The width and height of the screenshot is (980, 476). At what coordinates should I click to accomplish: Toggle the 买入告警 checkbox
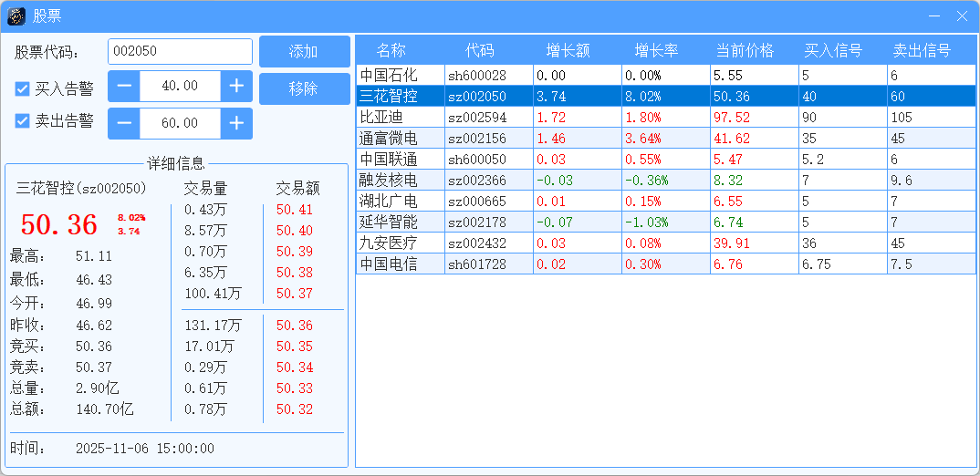[x=23, y=88]
